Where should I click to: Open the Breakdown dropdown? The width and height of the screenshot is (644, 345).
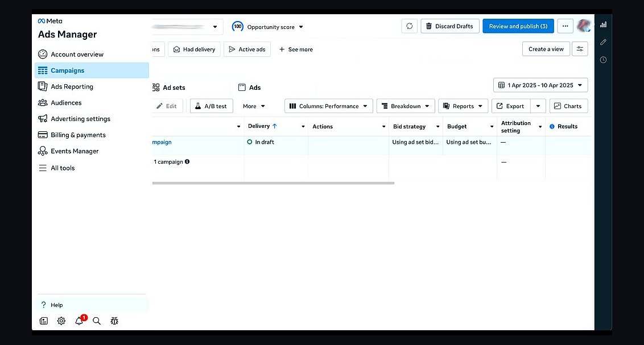point(406,106)
